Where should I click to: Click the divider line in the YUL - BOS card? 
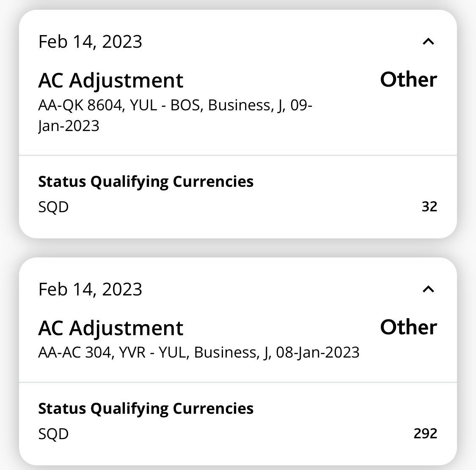(238, 156)
